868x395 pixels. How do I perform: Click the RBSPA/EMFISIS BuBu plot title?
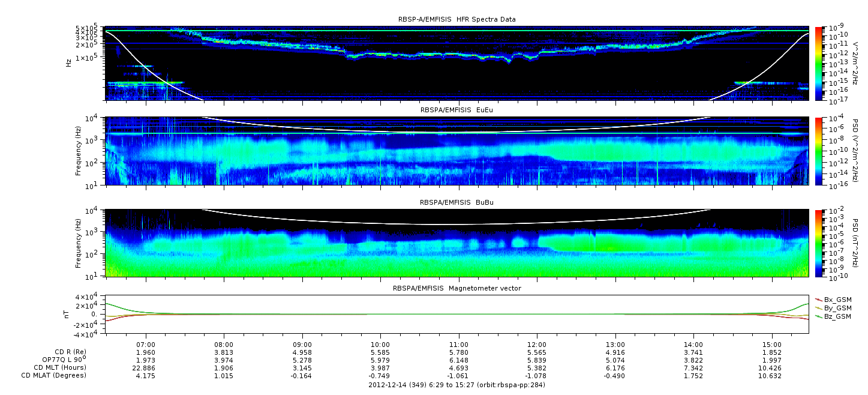[x=456, y=203]
